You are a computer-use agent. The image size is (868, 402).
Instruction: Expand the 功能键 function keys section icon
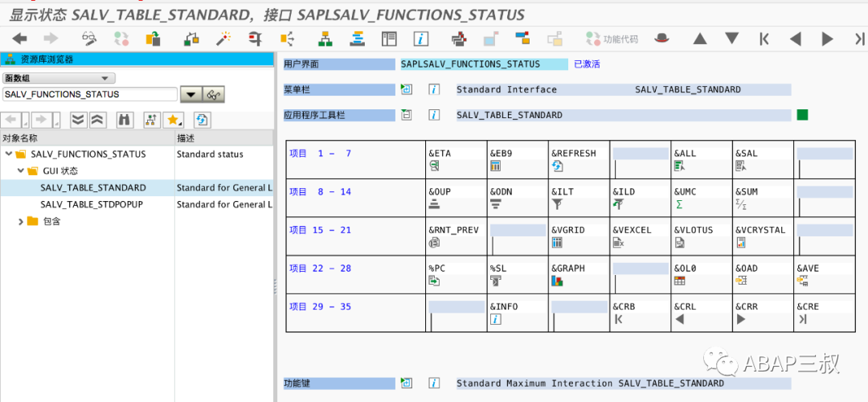(407, 384)
